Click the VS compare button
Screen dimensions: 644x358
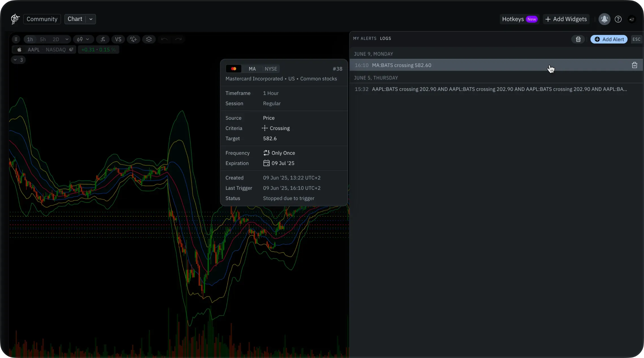(118, 39)
